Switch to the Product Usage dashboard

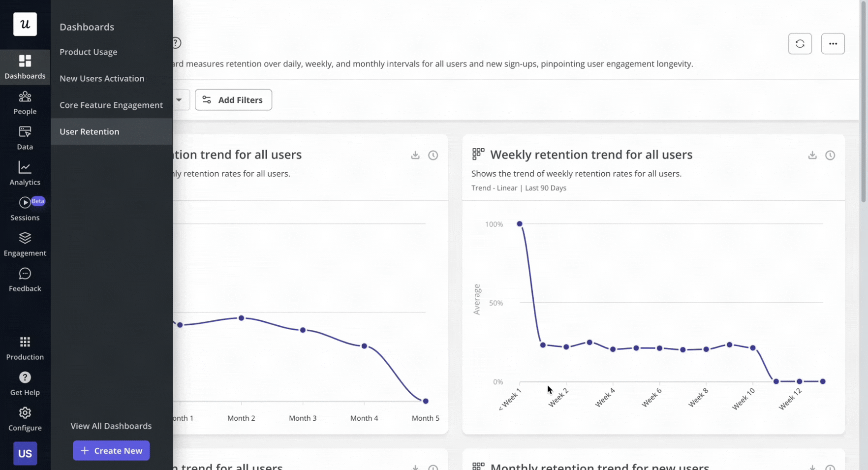(x=88, y=52)
